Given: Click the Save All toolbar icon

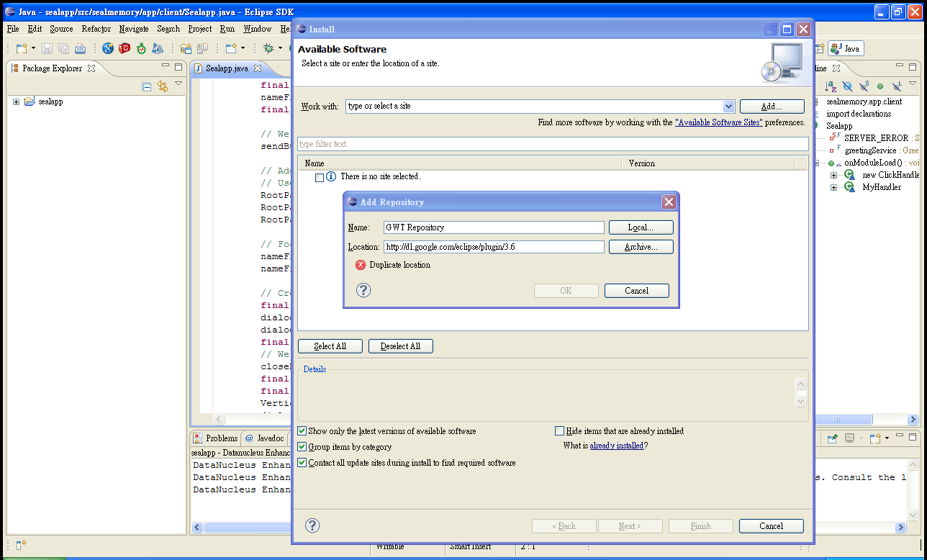Looking at the screenshot, I should click(x=64, y=49).
